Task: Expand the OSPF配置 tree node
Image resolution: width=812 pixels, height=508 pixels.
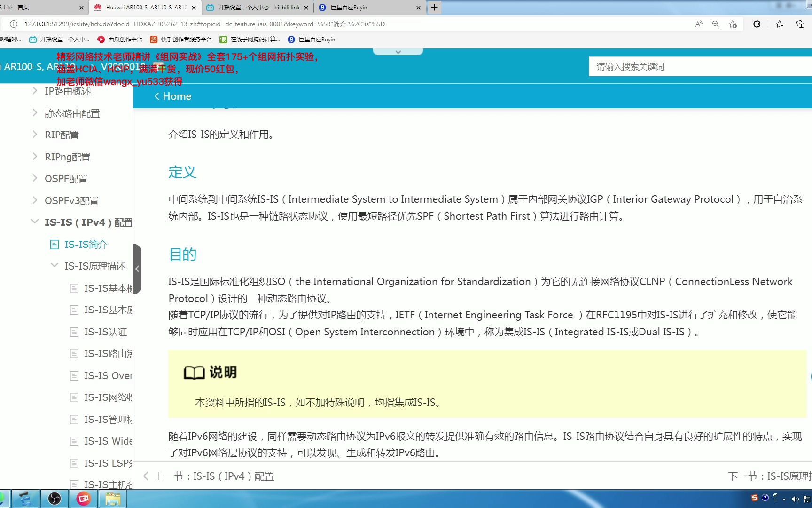Action: pyautogui.click(x=34, y=178)
